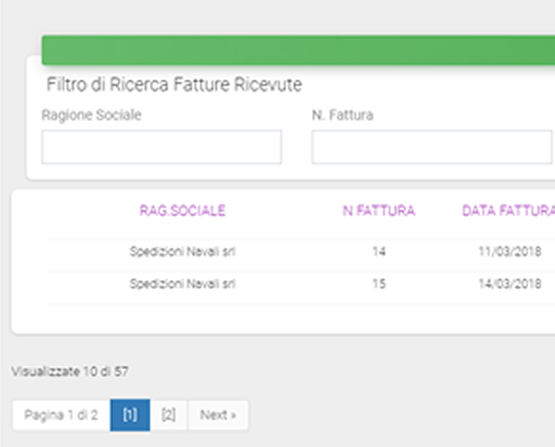Sort by the N FATTURA column header
The height and width of the screenshot is (447, 555).
(379, 211)
